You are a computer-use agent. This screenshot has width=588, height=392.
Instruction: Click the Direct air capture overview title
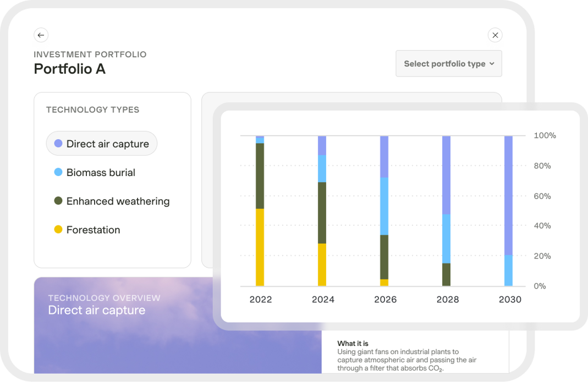[97, 310]
